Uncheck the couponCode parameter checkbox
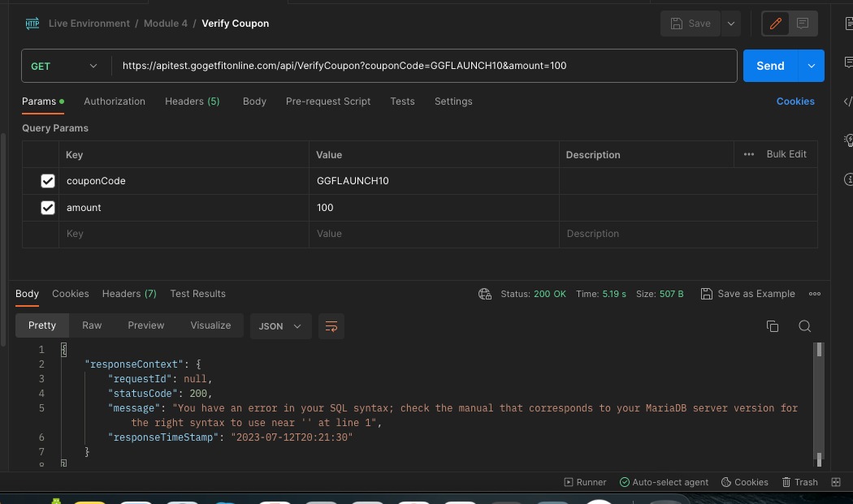853x504 pixels. pyautogui.click(x=48, y=181)
